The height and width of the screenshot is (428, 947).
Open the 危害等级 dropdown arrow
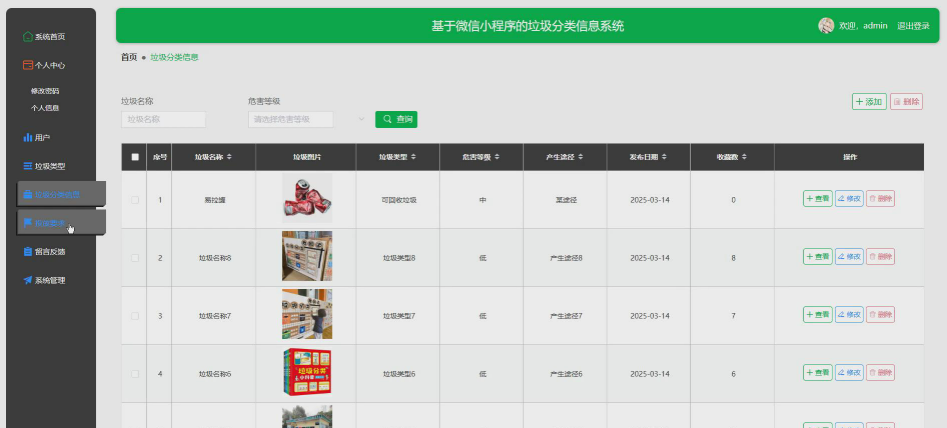(x=361, y=120)
